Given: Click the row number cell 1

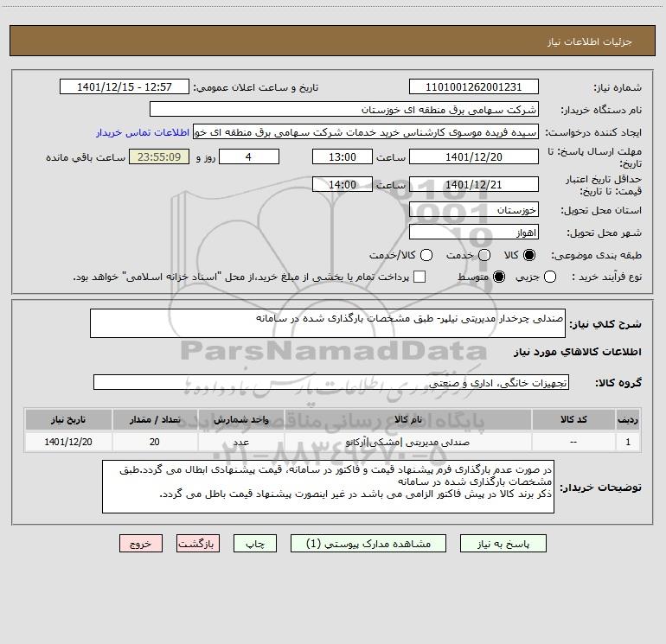Looking at the screenshot, I should (x=628, y=443).
